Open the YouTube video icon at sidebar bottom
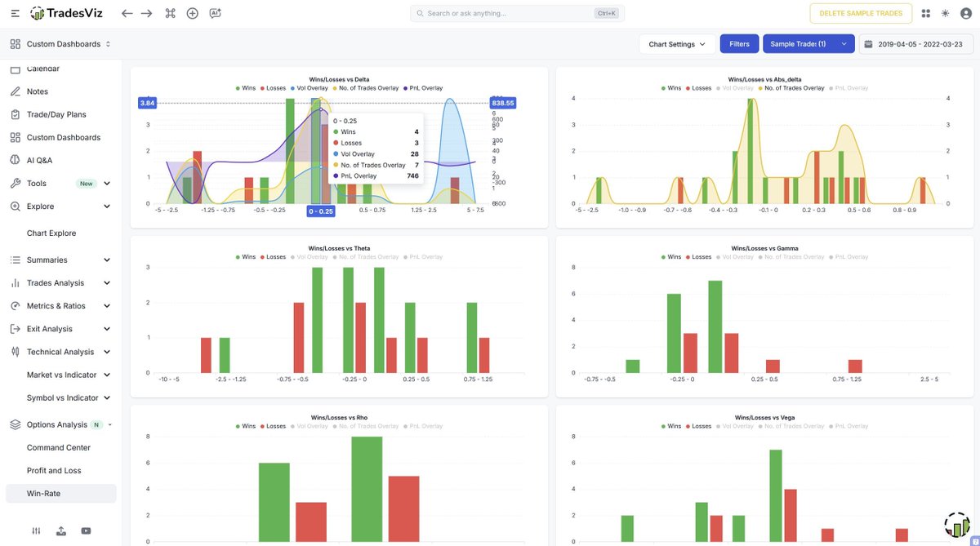This screenshot has width=980, height=546. [x=86, y=530]
